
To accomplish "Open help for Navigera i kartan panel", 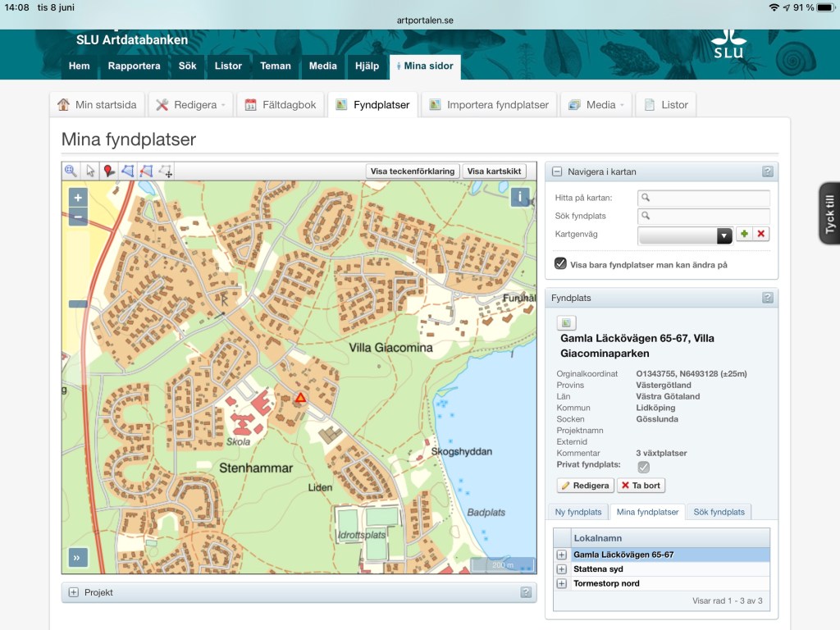I will pyautogui.click(x=767, y=171).
